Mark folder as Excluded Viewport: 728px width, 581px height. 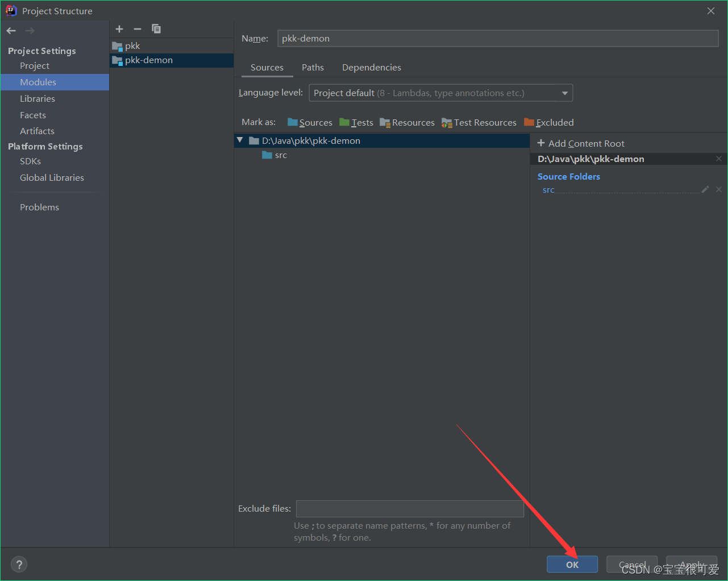point(549,122)
